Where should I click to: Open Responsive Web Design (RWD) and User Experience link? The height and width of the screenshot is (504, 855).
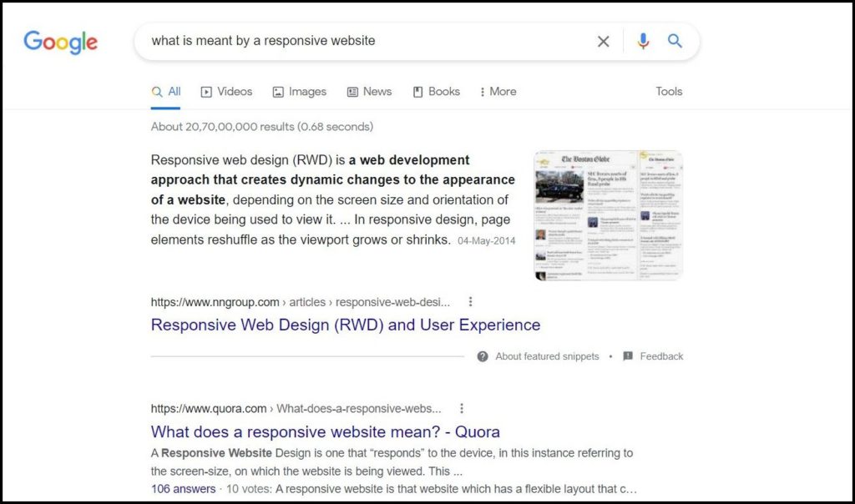[345, 325]
